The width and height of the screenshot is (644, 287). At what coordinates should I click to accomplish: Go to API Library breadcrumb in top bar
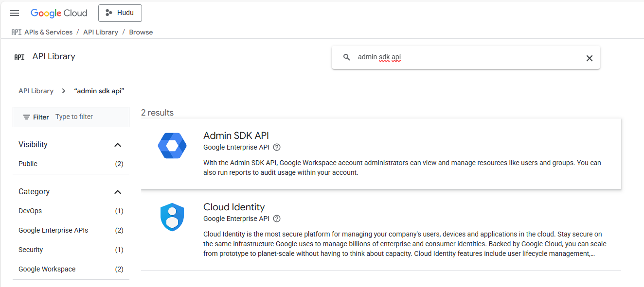click(101, 32)
